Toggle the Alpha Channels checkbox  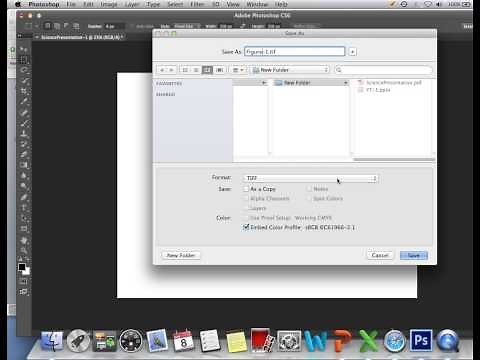(x=246, y=199)
